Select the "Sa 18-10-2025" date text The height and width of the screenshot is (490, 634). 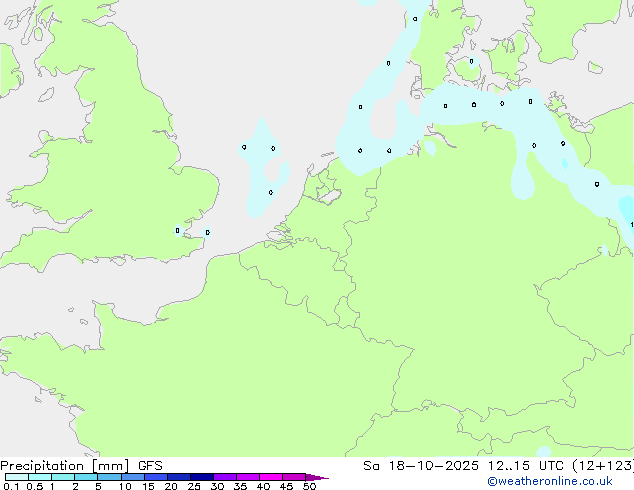point(421,466)
